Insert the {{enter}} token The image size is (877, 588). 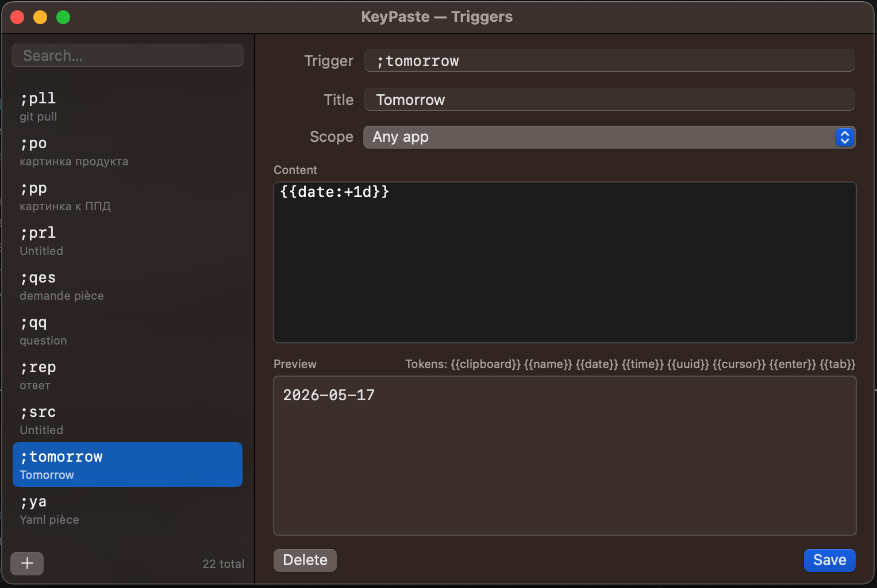pyautogui.click(x=793, y=364)
